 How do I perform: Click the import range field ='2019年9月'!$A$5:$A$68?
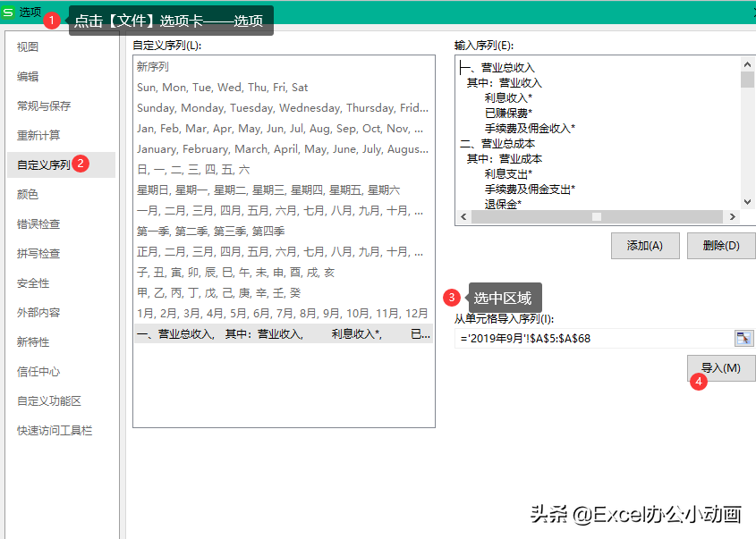[594, 338]
